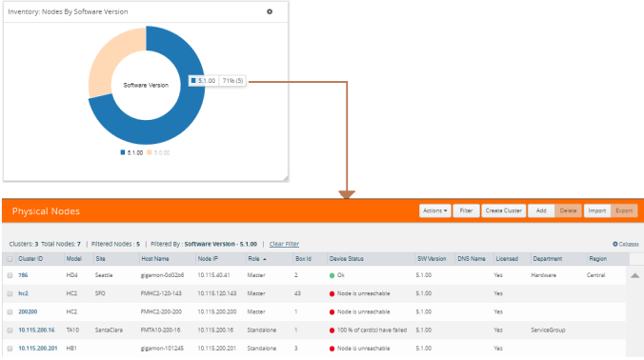Click the Licensed column header
Viewport: 644px width, 360px height.
point(507,259)
